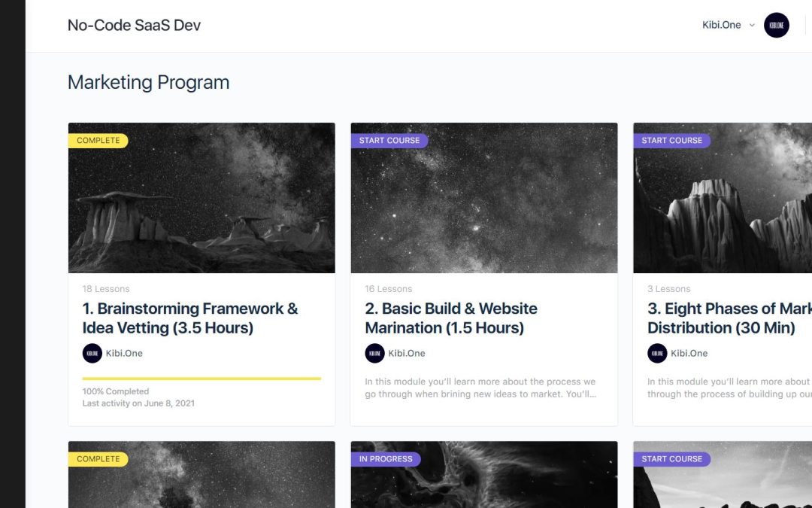
Task: Click the Kibi.One profile avatar in header
Action: (x=776, y=25)
